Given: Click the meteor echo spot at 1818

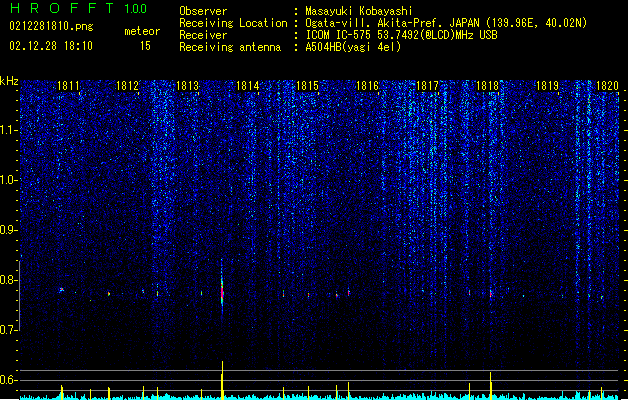Looking at the screenshot, I should coord(491,294).
